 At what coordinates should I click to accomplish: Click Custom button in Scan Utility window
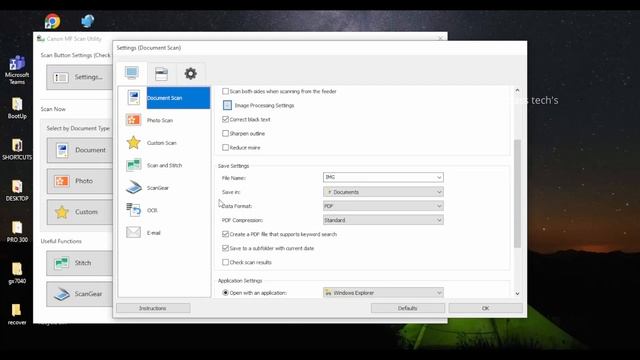tap(80, 212)
